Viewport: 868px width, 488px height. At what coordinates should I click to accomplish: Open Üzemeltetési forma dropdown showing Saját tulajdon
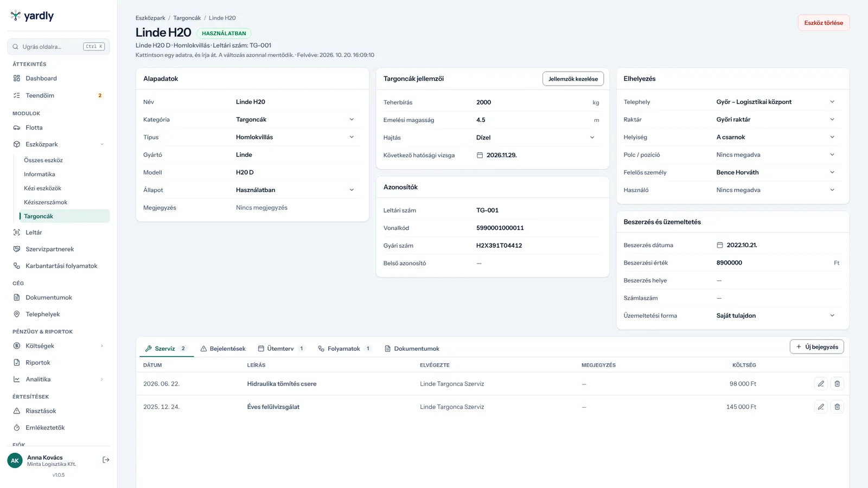(777, 316)
